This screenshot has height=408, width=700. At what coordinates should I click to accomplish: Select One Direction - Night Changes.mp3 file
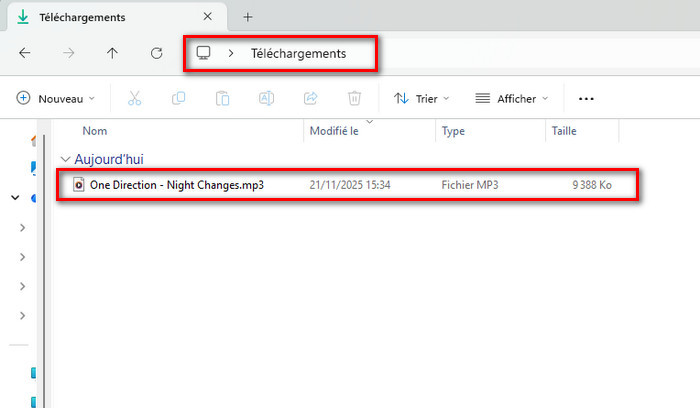[x=176, y=185]
